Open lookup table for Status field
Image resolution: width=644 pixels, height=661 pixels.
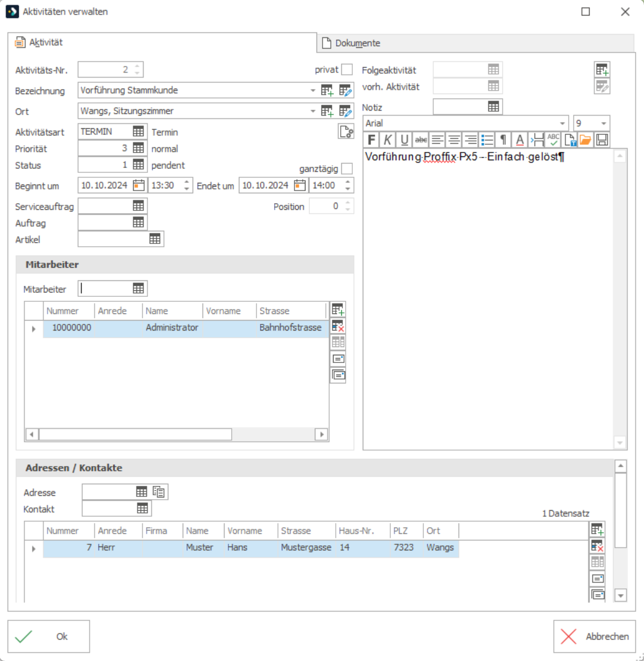pyautogui.click(x=138, y=165)
